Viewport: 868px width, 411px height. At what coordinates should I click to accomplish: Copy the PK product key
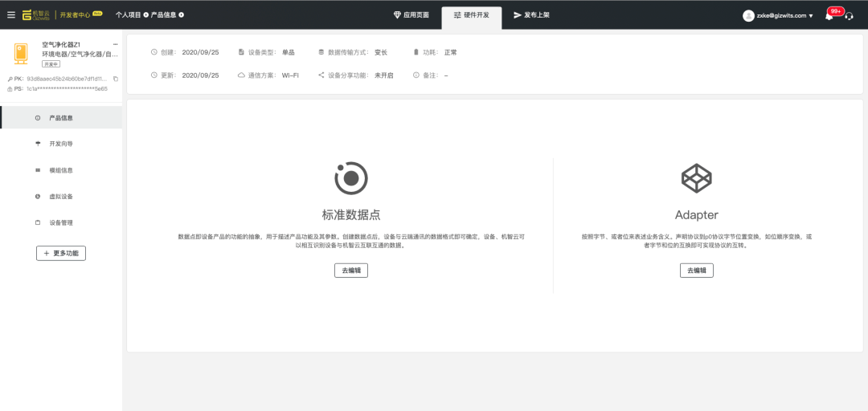coord(115,79)
